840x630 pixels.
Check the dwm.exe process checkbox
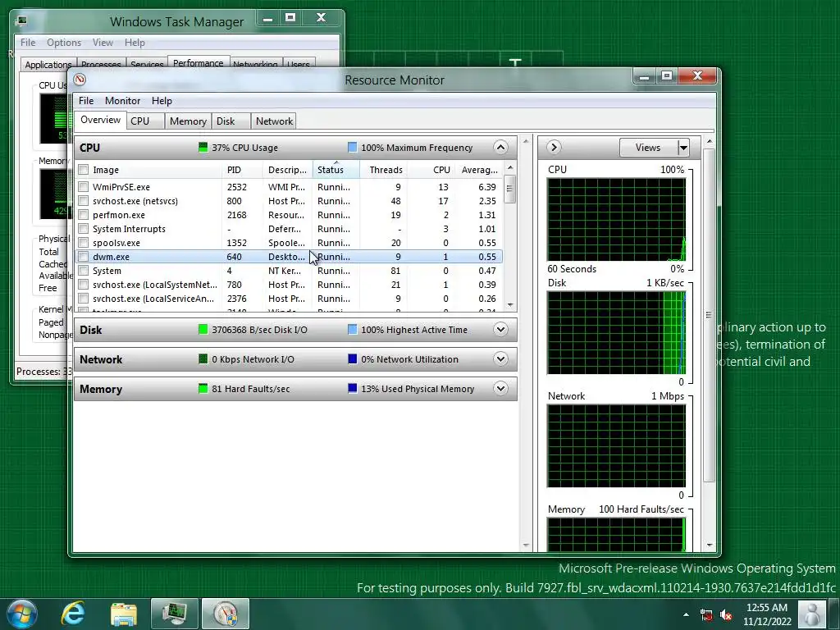click(83, 257)
